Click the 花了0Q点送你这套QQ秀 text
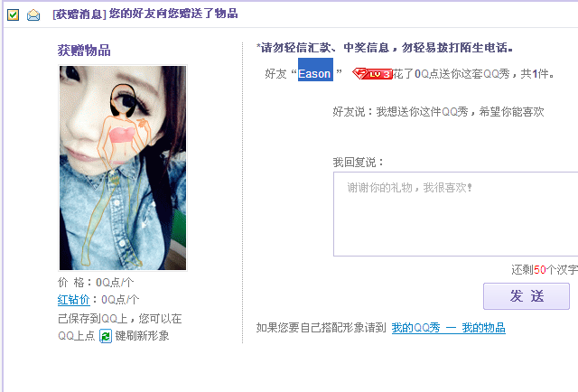578x392 pixels. 473,74
